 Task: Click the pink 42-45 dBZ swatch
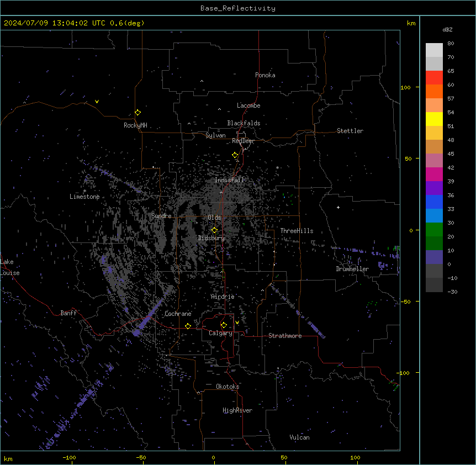[x=434, y=161]
